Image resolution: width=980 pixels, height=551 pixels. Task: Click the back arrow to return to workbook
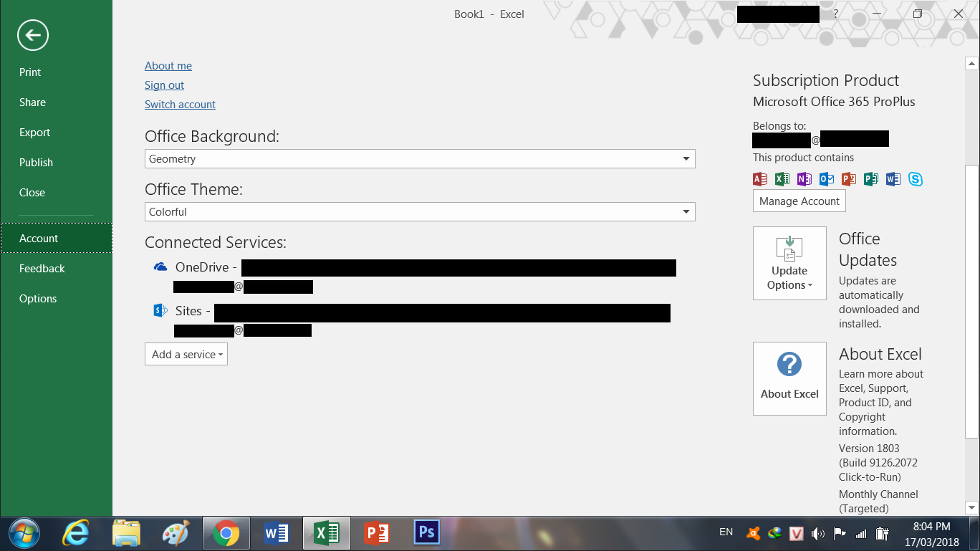tap(33, 35)
